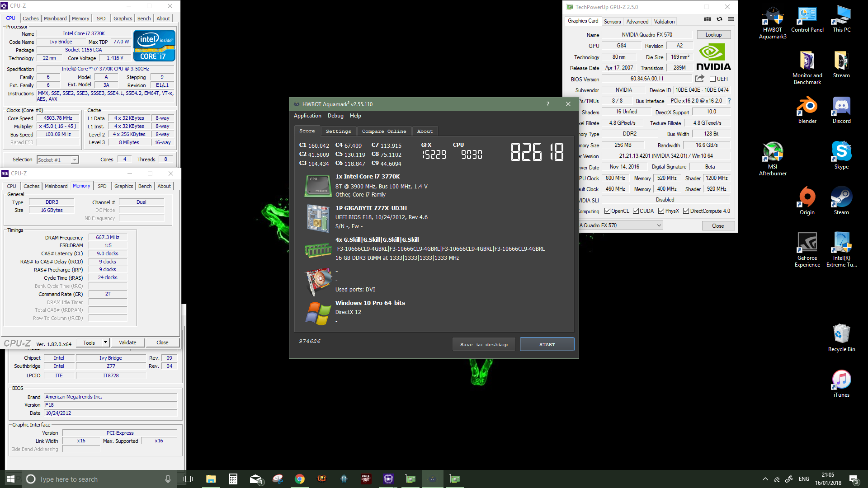Image resolution: width=868 pixels, height=488 pixels.
Task: Expand the CPU-Z Tools dropdown arrow
Action: point(105,343)
